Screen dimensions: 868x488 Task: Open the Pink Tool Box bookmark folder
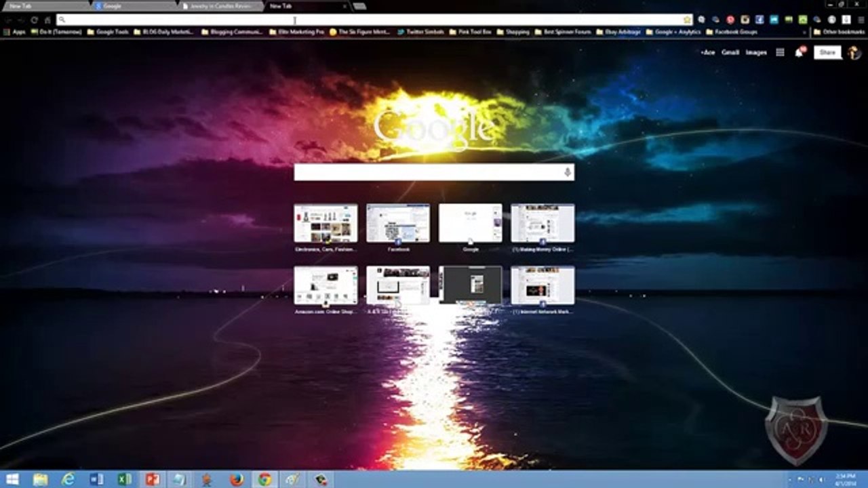coord(470,32)
